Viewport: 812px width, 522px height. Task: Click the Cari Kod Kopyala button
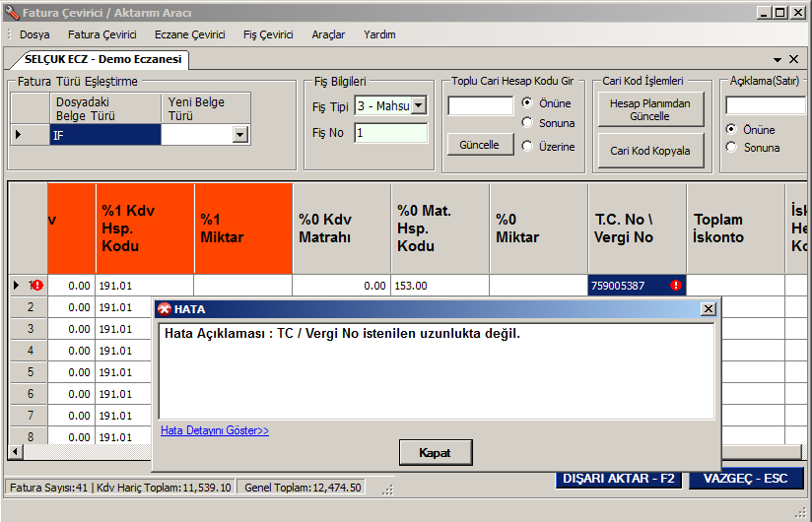[650, 151]
